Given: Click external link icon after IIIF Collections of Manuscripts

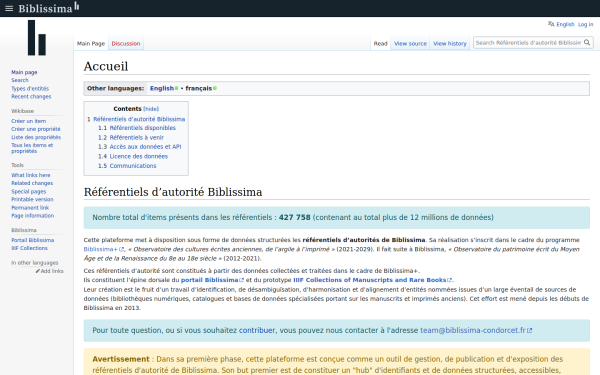Looking at the screenshot, I should (450, 280).
